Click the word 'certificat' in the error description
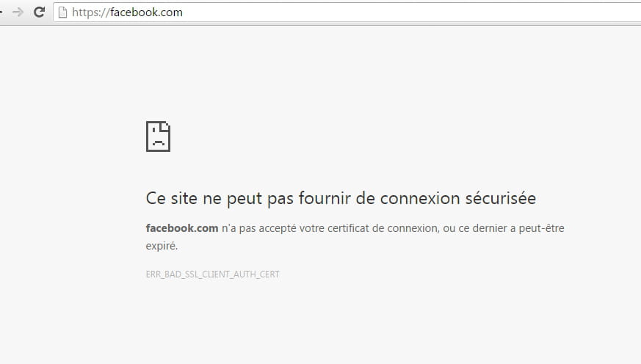The height and width of the screenshot is (364, 641). point(348,228)
